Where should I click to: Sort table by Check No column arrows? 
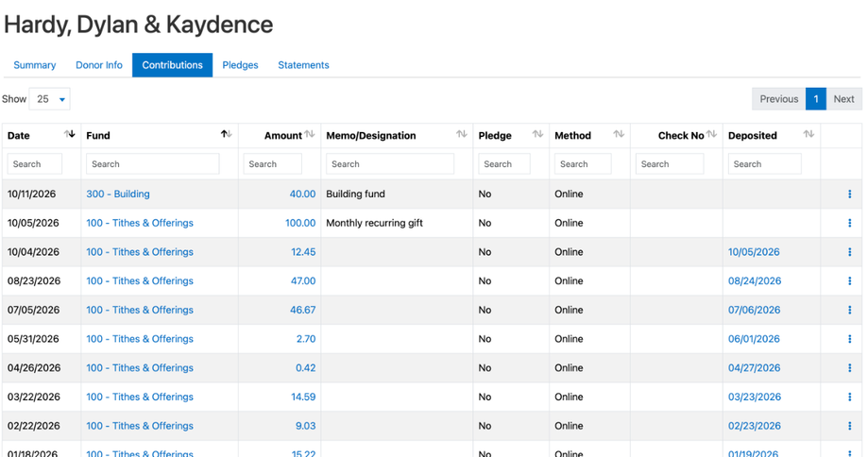[711, 134]
